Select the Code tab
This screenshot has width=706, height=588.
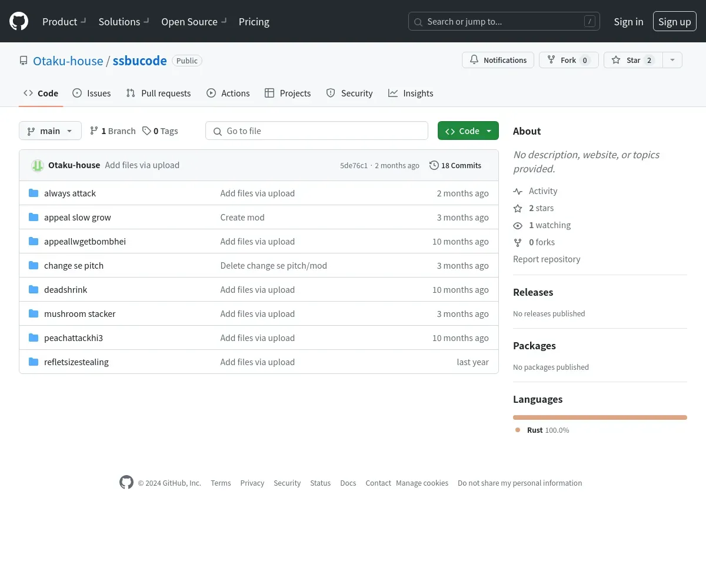tap(41, 93)
